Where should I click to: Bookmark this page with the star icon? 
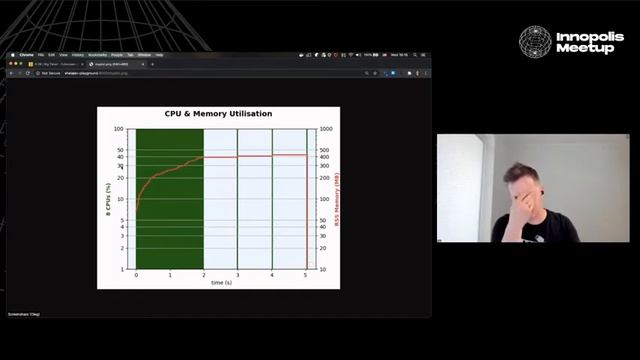click(x=375, y=73)
